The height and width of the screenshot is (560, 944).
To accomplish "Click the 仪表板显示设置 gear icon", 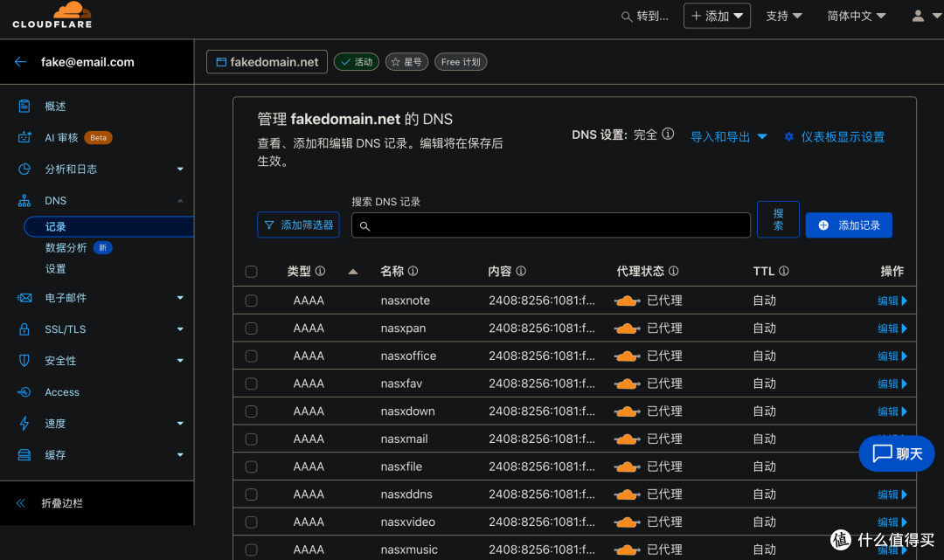I will coord(788,137).
